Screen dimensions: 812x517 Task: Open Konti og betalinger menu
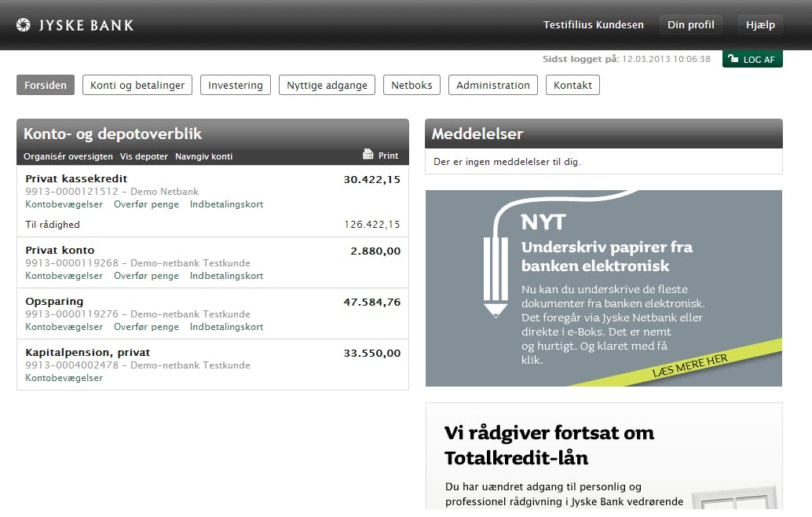[x=137, y=85]
